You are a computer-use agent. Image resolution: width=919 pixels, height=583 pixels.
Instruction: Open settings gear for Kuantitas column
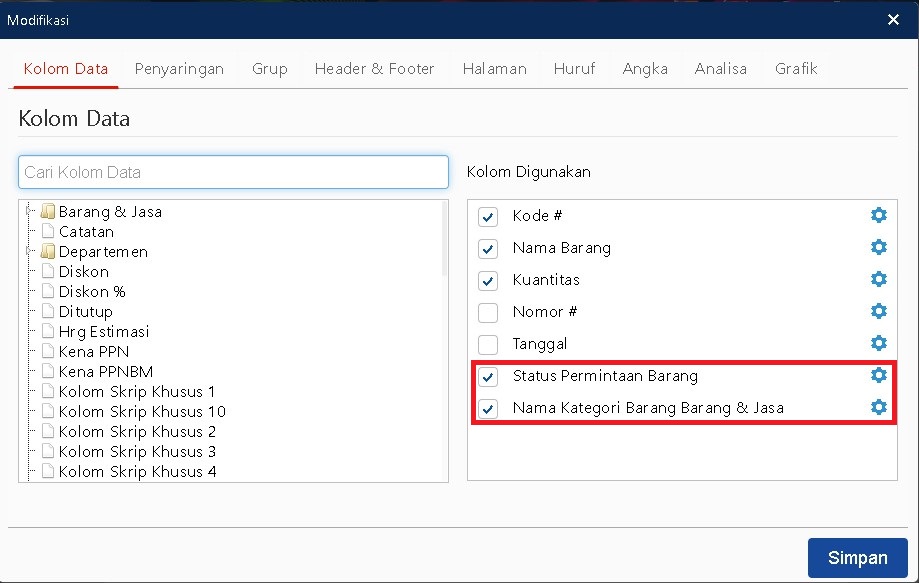pos(878,279)
